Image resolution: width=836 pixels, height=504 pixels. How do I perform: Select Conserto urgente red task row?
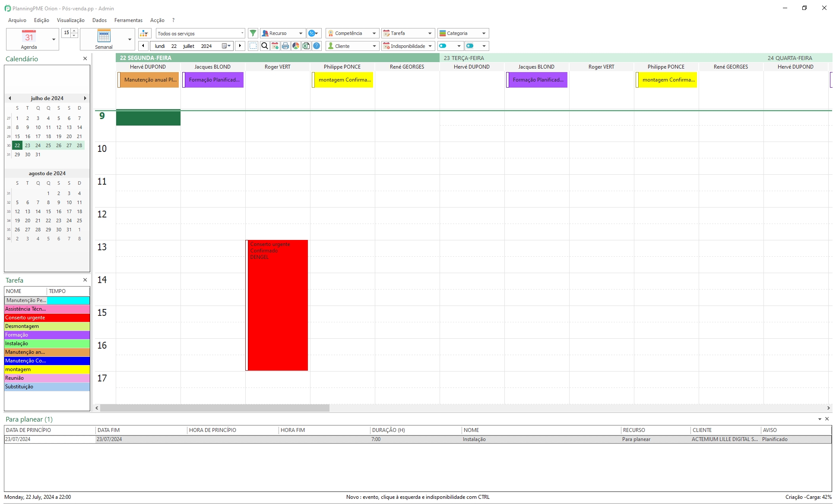pyautogui.click(x=47, y=318)
